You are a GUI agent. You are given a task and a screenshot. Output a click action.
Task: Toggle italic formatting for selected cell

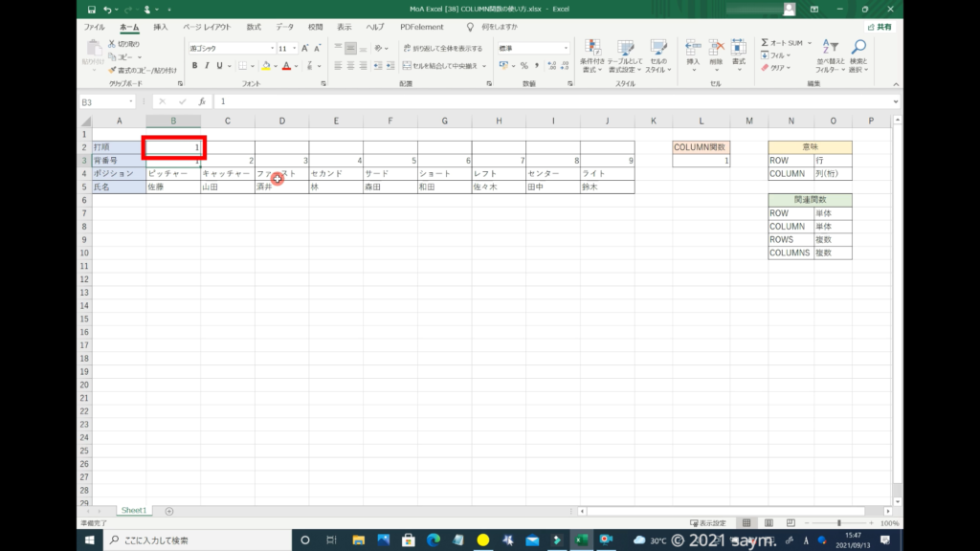tap(207, 66)
